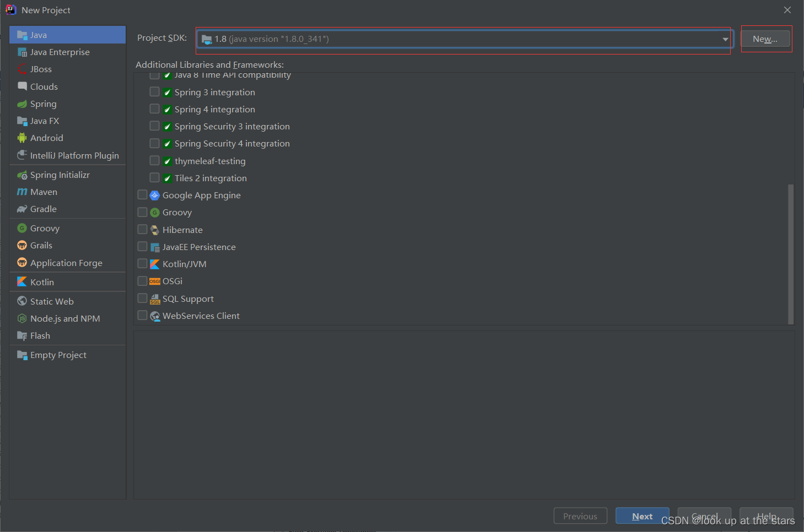This screenshot has height=532, width=804.
Task: Enable the Google App Engine checkbox
Action: tap(143, 195)
